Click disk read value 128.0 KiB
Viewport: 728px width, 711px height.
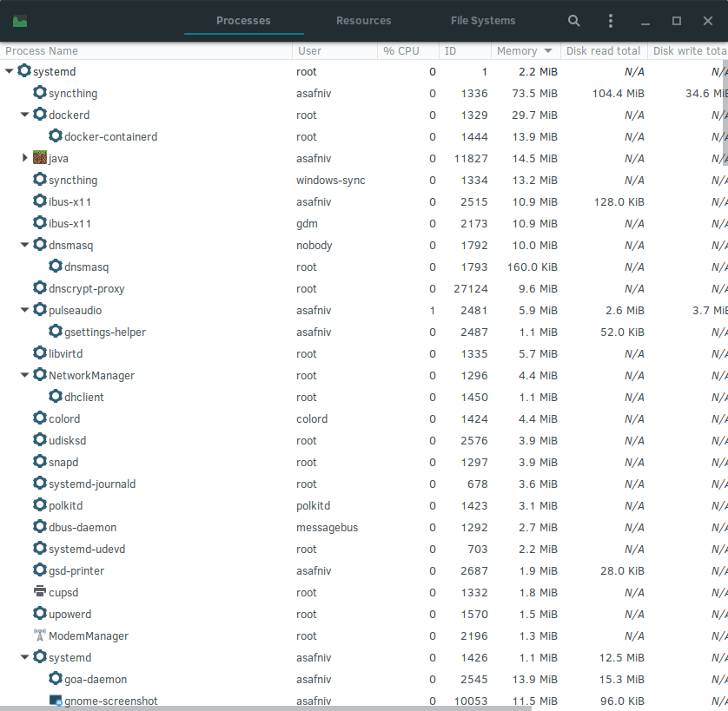tap(619, 202)
